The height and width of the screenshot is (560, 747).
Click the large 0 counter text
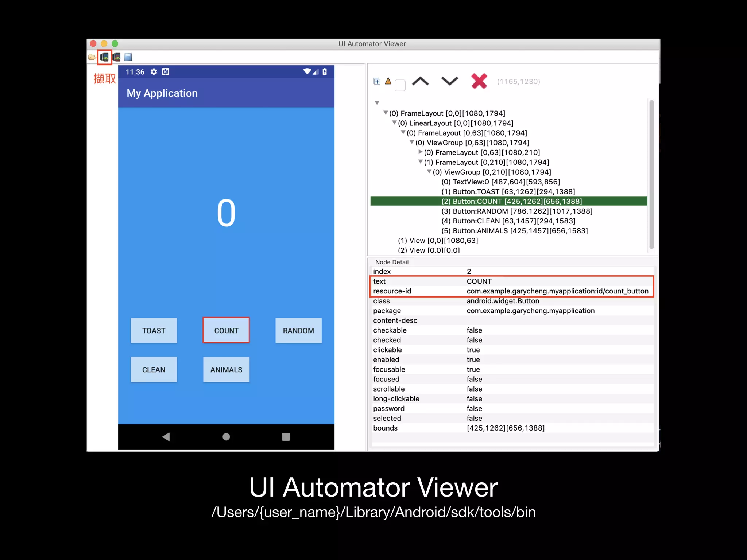(226, 213)
